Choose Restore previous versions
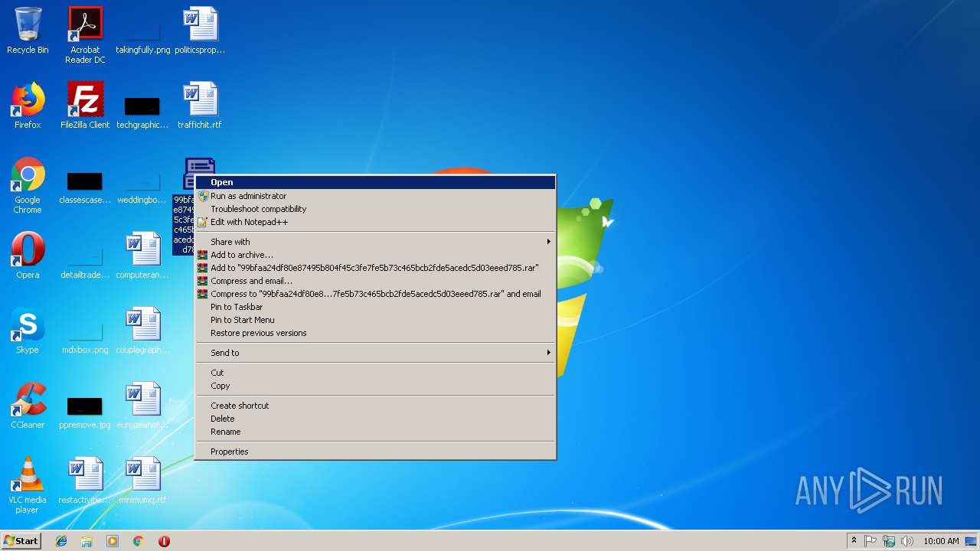This screenshot has height=551, width=980. pyautogui.click(x=375, y=333)
